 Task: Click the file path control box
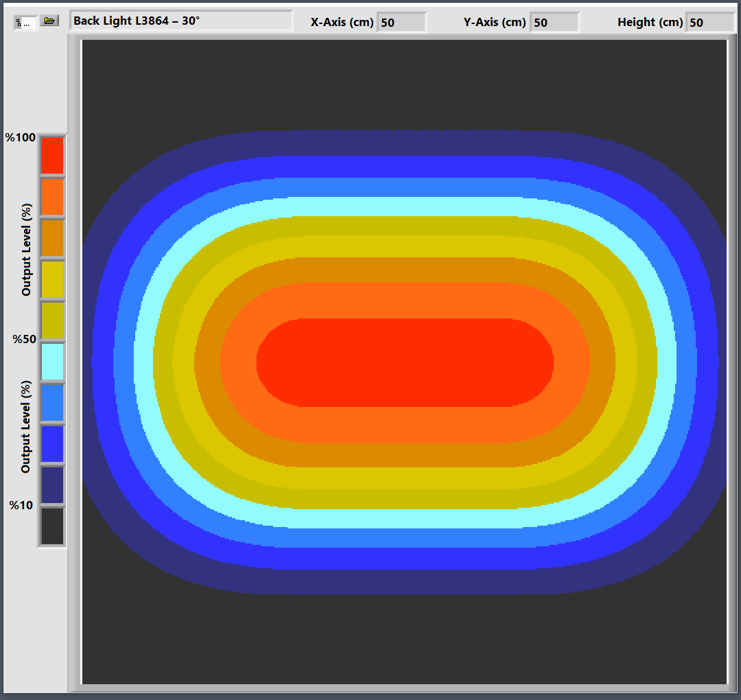pyautogui.click(x=25, y=23)
